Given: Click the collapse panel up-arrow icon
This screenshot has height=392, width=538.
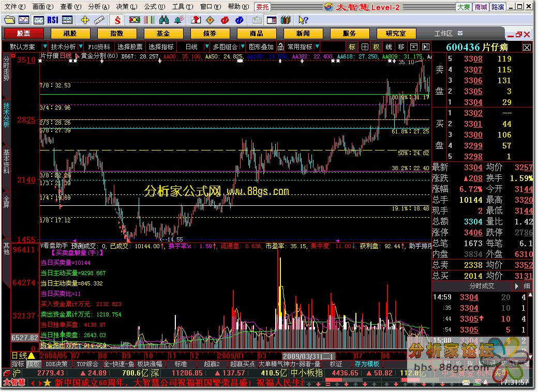Looking at the screenshot, I should pos(414,47).
